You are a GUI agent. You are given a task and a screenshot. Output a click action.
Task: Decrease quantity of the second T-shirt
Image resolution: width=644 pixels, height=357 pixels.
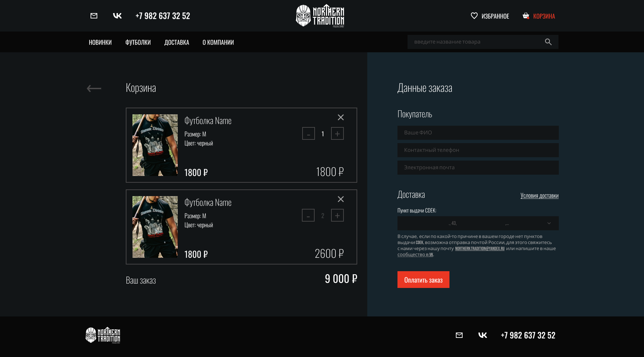(x=308, y=215)
